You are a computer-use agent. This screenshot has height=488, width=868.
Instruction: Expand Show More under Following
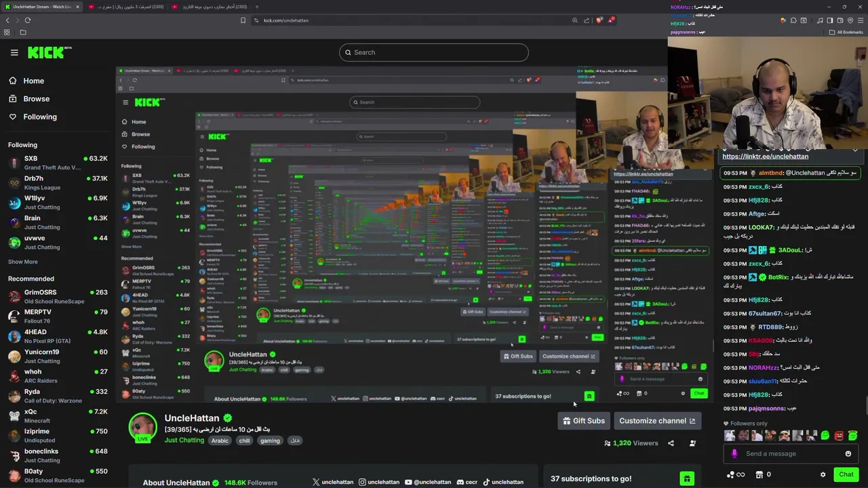23,262
